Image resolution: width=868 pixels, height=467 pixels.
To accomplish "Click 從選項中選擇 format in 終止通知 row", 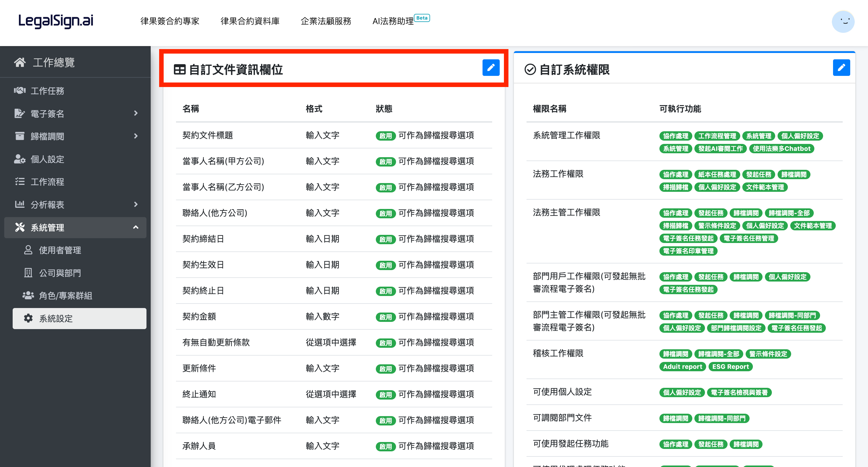I will pos(331,394).
